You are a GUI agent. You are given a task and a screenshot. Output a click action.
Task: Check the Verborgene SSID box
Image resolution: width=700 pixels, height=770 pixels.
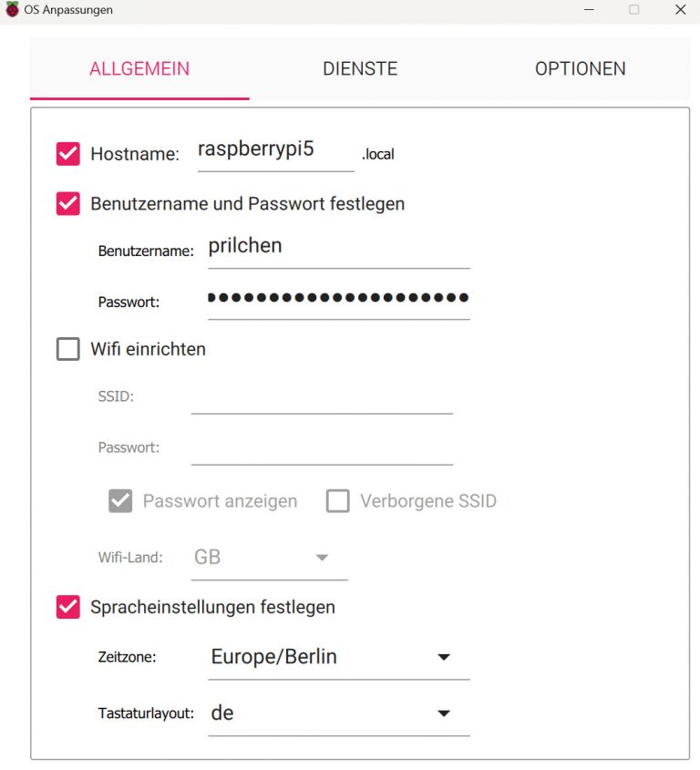point(338,500)
